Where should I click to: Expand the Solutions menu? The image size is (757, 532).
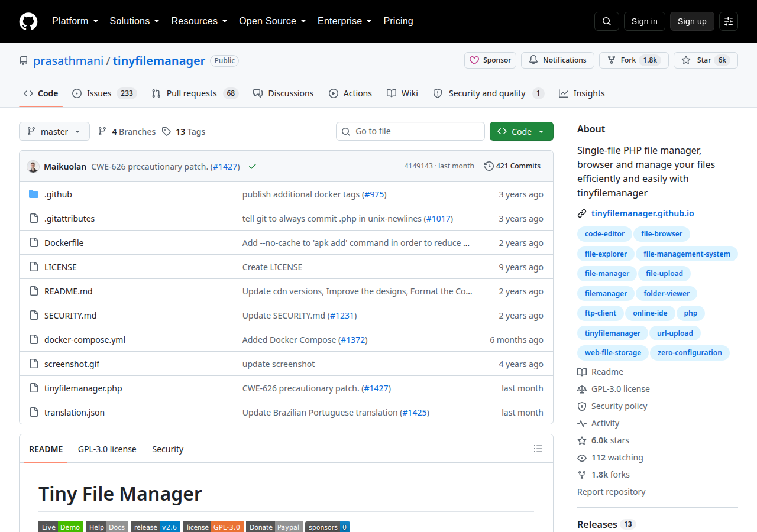[x=134, y=21]
